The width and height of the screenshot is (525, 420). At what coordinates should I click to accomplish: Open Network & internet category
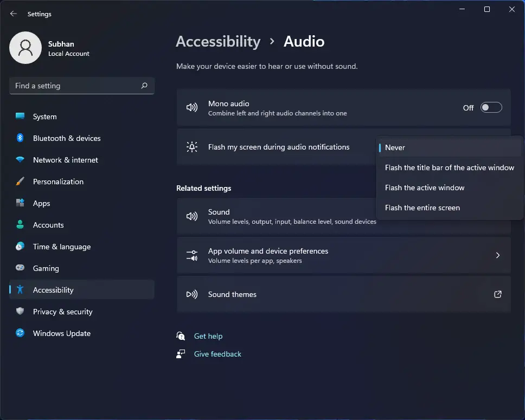(82, 160)
